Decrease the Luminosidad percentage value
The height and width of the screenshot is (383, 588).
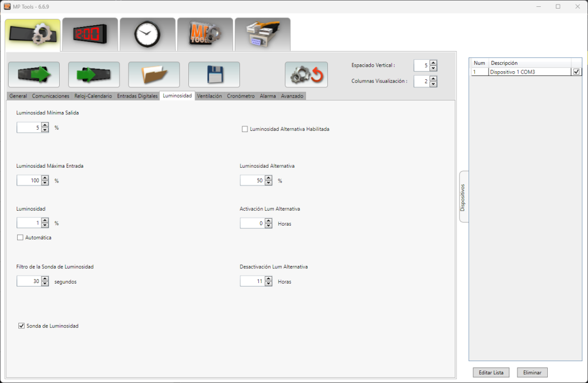click(x=45, y=226)
